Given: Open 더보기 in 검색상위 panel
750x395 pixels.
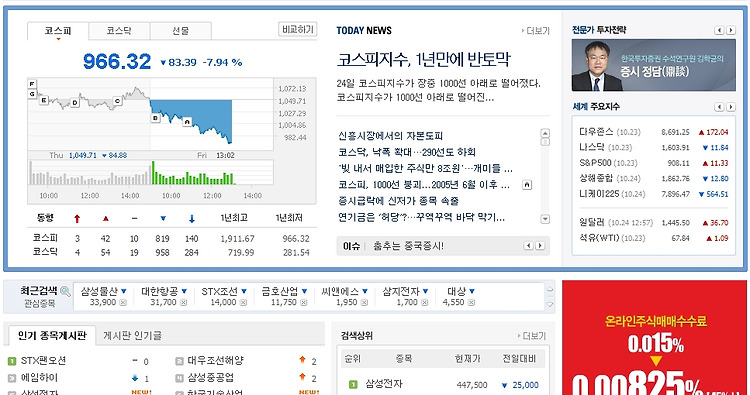Looking at the screenshot, I should 532,336.
